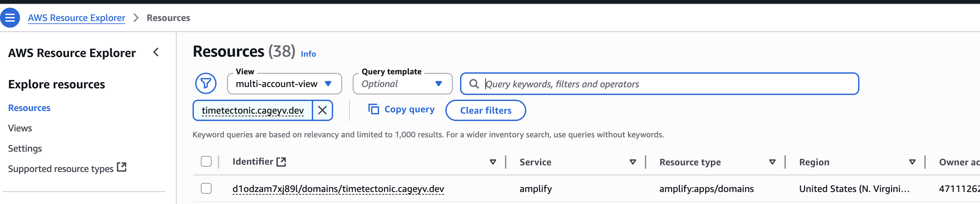Viewport: 980px width, 204px height.
Task: Click the external link icon beside Identifier
Action: 281,162
